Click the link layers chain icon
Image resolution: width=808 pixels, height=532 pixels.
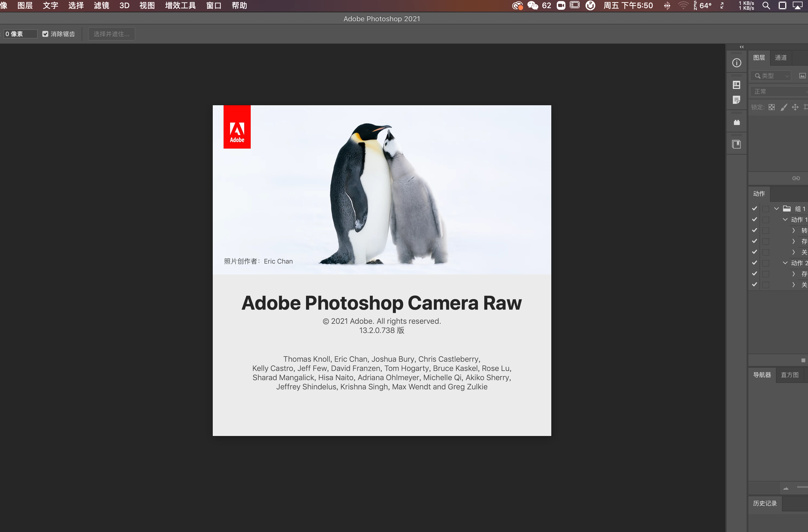click(796, 178)
